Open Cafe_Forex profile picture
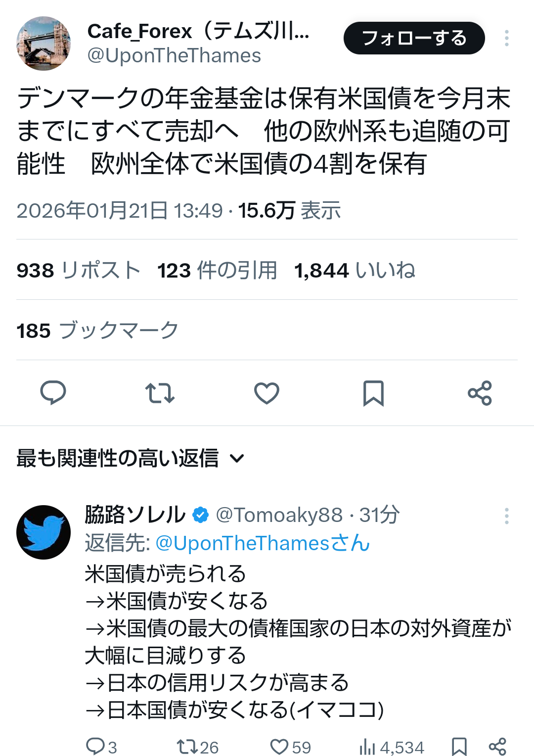534x756 pixels. click(44, 44)
